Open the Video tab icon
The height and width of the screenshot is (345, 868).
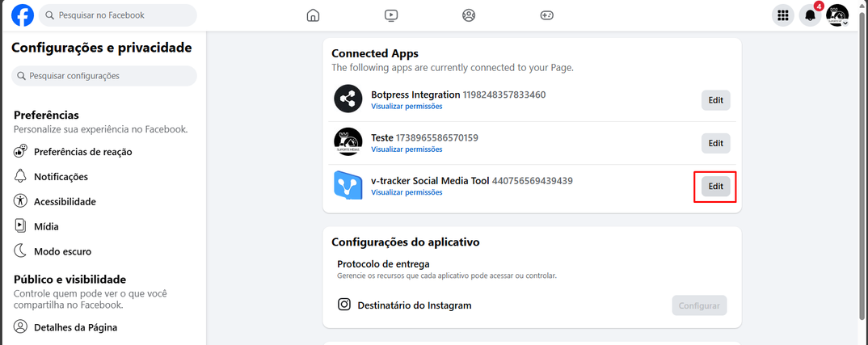(x=391, y=15)
